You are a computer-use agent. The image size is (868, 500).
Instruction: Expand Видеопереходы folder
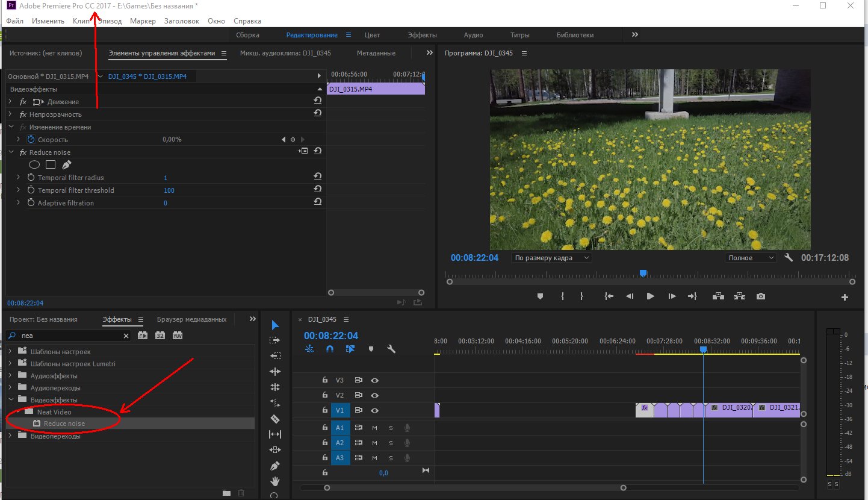point(11,436)
